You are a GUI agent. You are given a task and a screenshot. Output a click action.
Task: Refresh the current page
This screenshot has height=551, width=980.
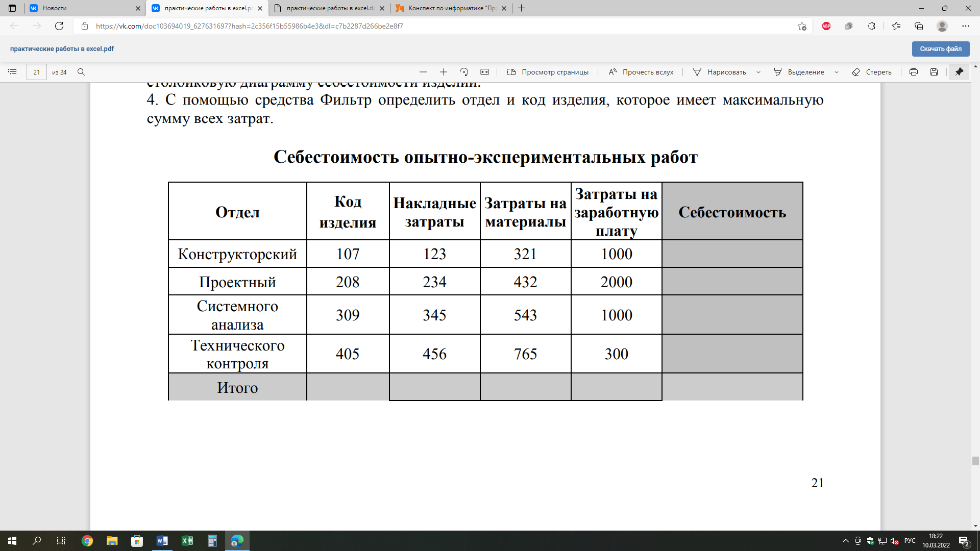pos(59,26)
